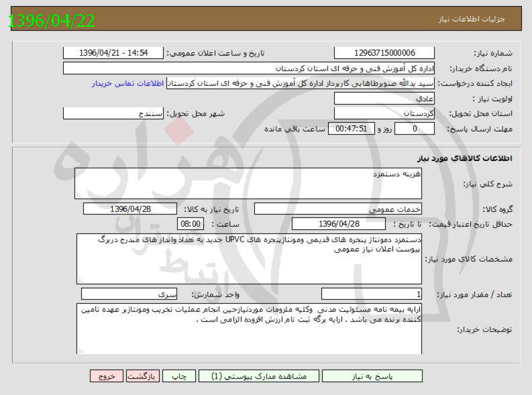Select the استان محل تحویل field
This screenshot has width=532, height=395.
click(384, 113)
